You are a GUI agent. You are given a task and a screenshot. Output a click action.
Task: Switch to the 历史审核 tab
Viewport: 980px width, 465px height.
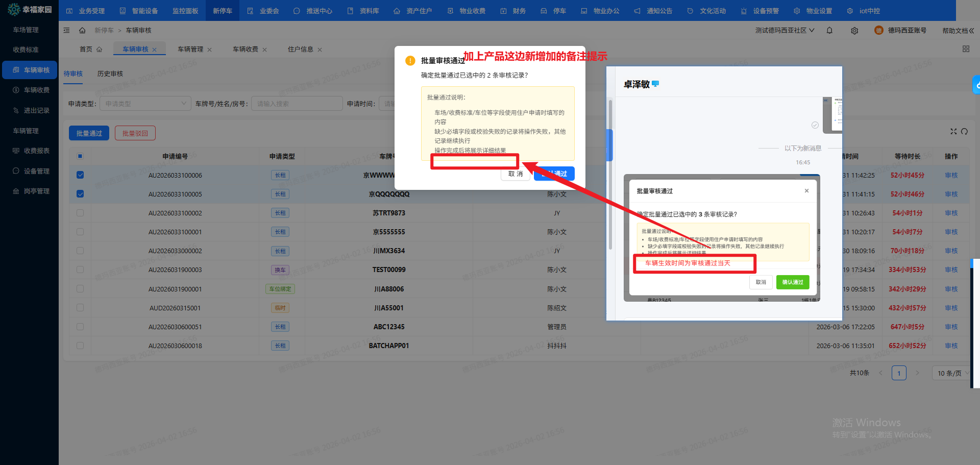(x=110, y=74)
